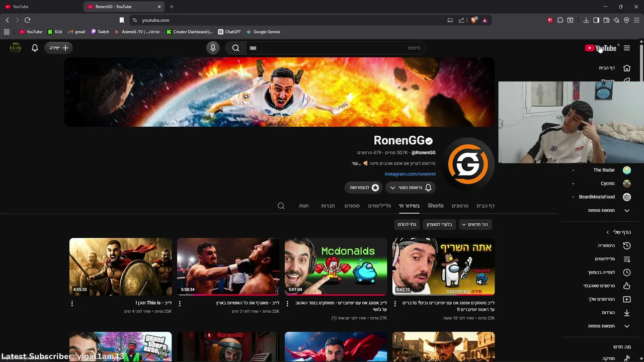This screenshot has height=362, width=644.
Task: Open the YouTube notifications bell
Action: coord(35,48)
